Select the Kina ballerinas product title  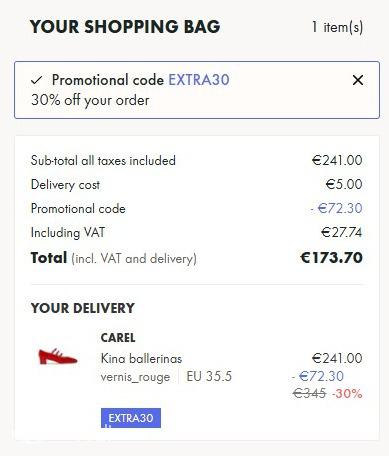(141, 359)
